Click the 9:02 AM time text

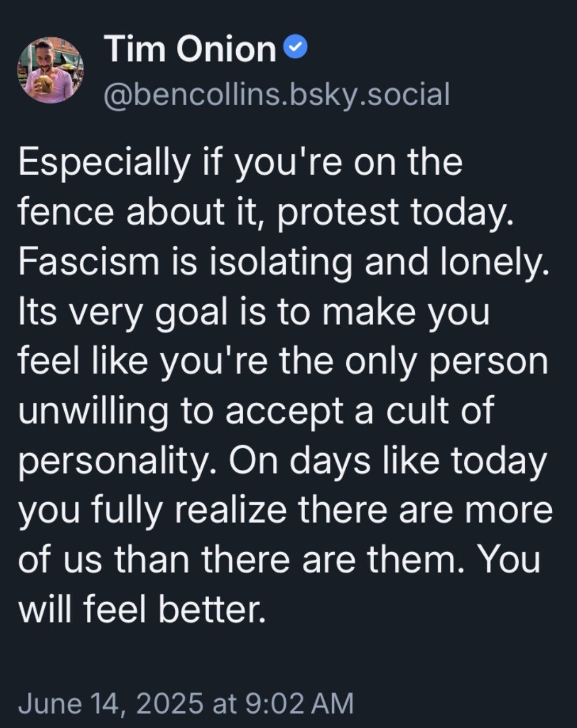pos(299,703)
